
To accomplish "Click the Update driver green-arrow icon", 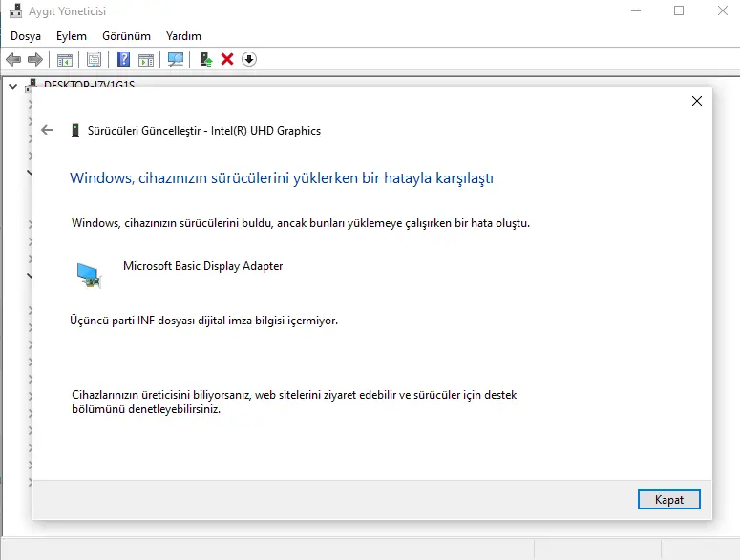I will (205, 59).
